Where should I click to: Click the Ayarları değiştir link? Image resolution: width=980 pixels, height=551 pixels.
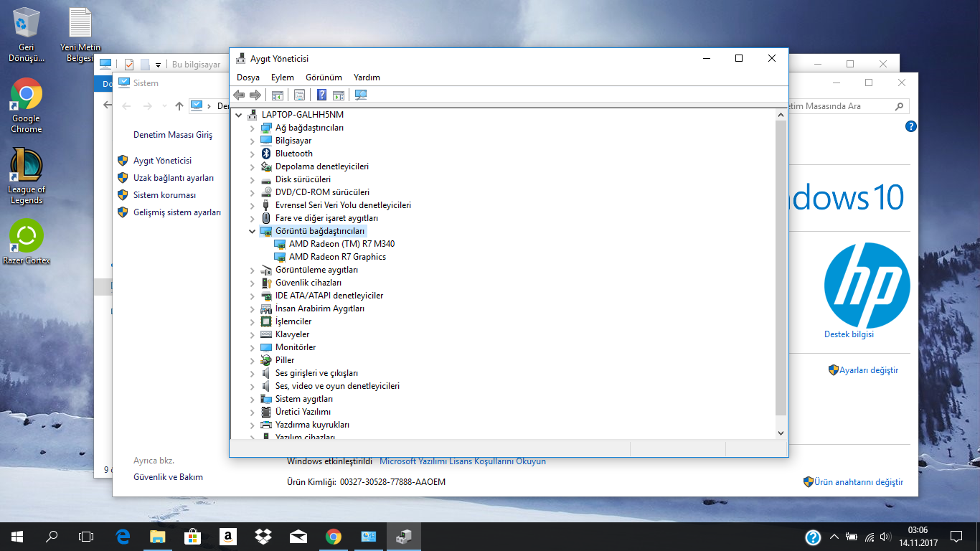point(869,370)
